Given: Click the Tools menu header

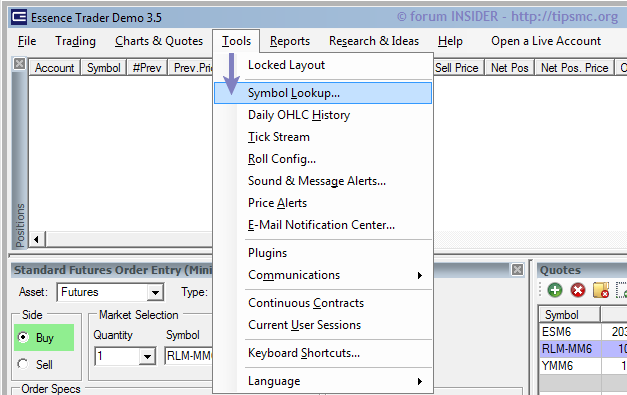Looking at the screenshot, I should point(236,41).
